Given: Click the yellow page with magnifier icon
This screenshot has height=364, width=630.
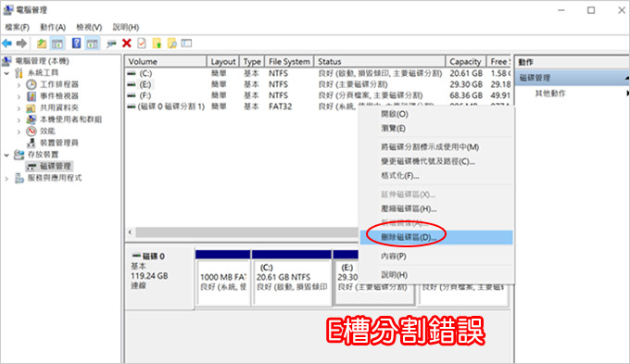Looking at the screenshot, I should click(x=172, y=43).
